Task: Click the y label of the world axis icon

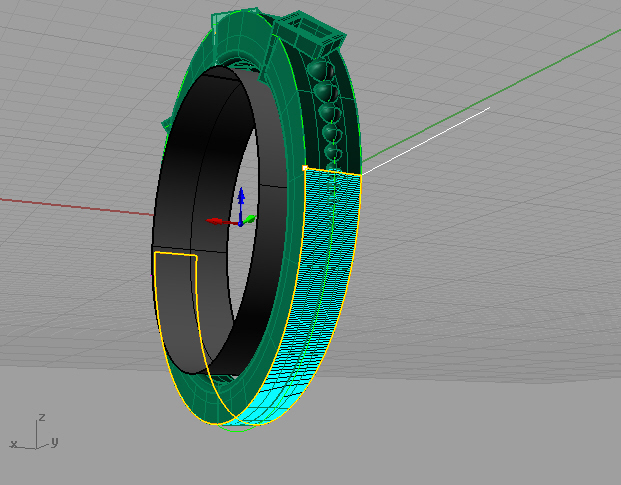Action: (x=54, y=441)
